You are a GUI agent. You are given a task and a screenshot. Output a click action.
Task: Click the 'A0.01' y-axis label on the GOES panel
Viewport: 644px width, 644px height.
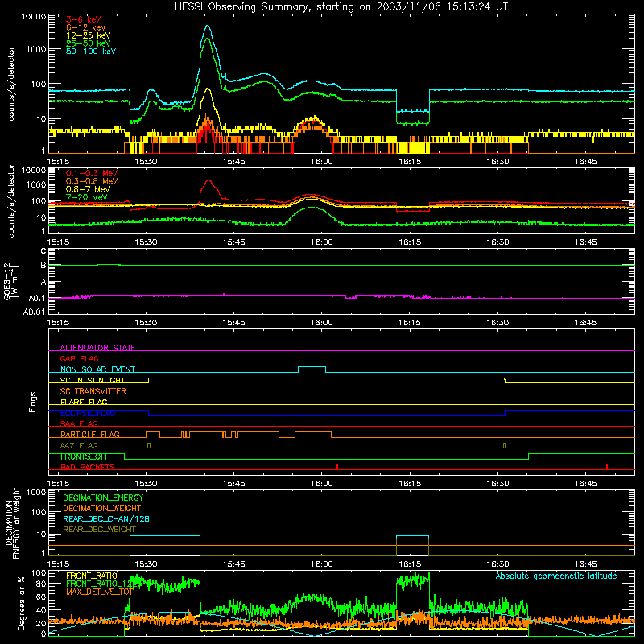click(34, 312)
